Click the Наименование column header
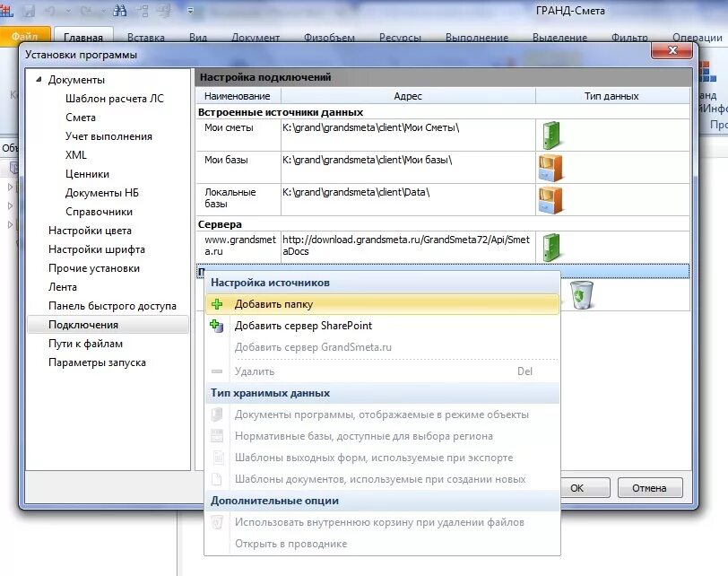The image size is (728, 576). [238, 96]
